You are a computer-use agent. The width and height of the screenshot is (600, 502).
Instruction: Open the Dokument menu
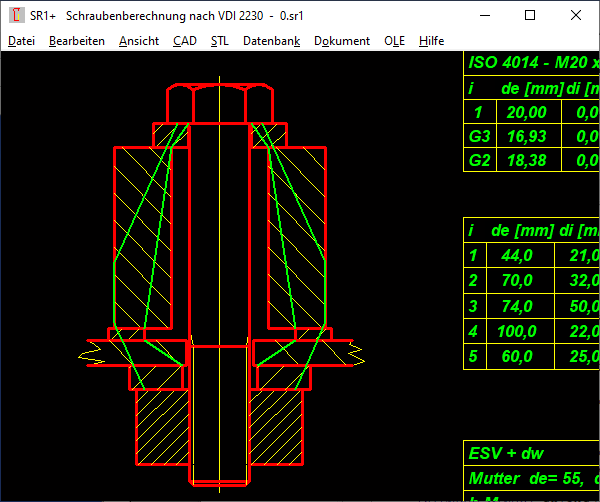click(x=342, y=41)
